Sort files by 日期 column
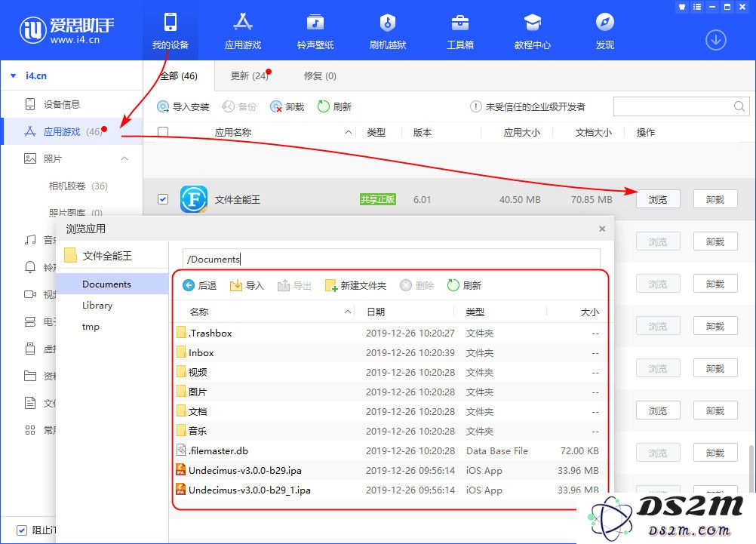Screen dimensions: 756x544 (x=376, y=312)
